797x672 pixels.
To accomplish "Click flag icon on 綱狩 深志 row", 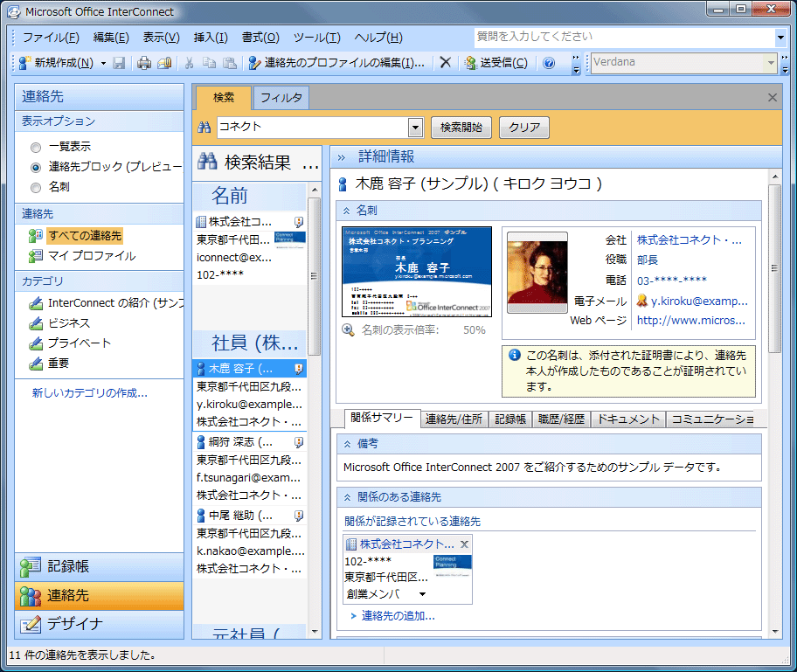I will (299, 442).
